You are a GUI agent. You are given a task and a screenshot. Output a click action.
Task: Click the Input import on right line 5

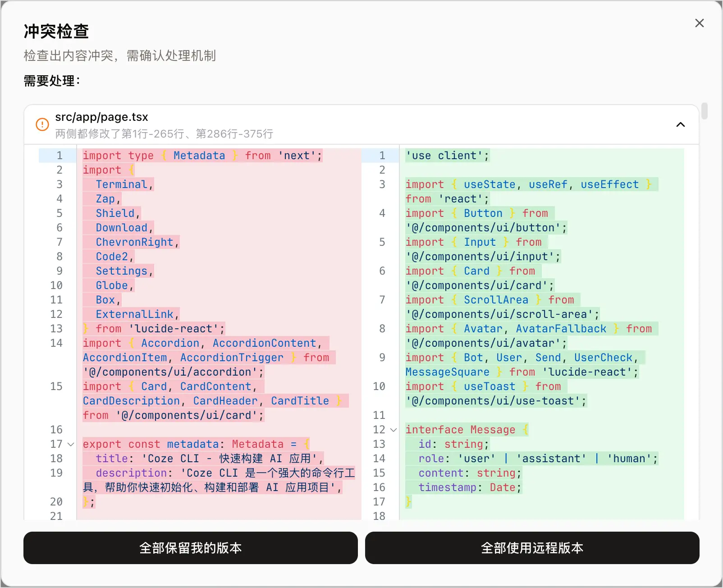(x=480, y=242)
